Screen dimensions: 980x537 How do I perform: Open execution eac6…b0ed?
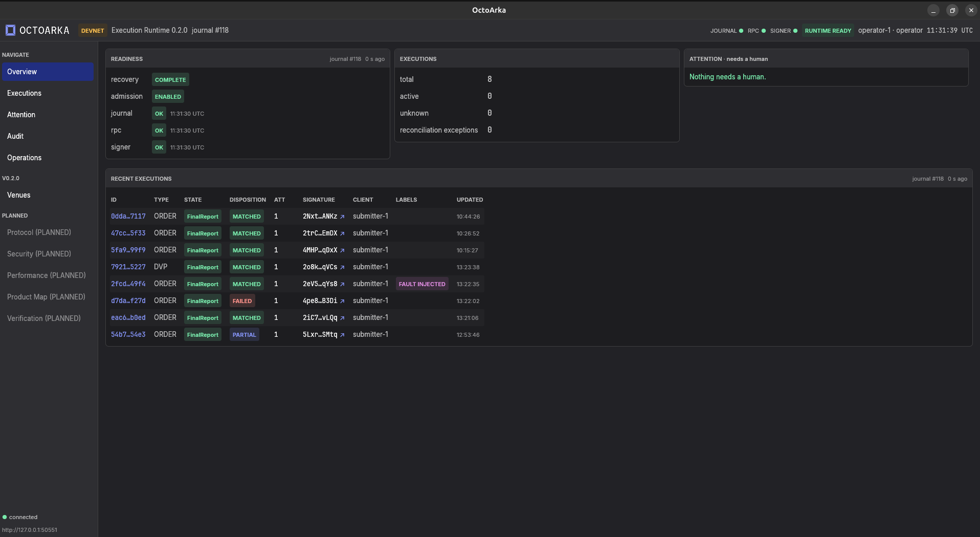(x=128, y=318)
